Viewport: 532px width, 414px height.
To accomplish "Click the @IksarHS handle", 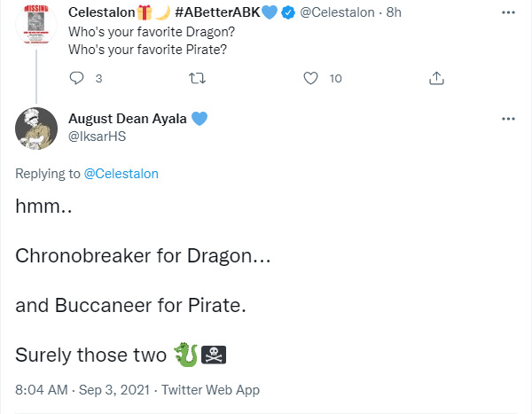I will point(98,136).
